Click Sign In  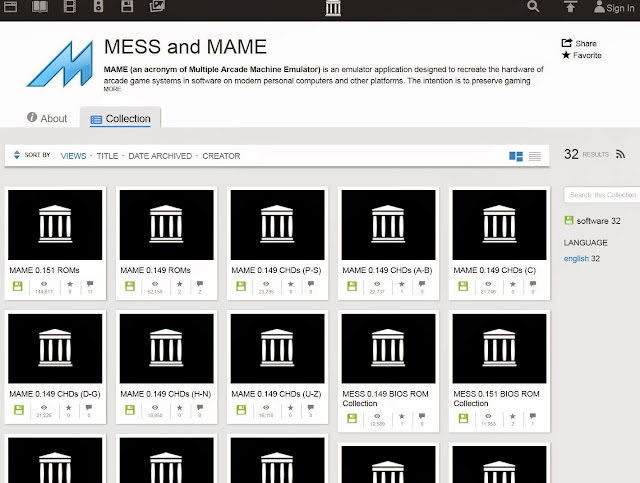tap(614, 7)
